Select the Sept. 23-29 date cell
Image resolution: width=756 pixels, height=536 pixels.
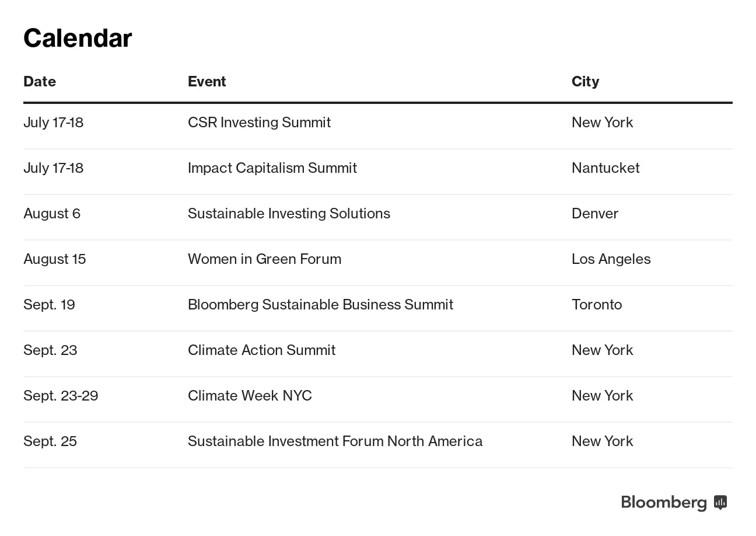point(61,396)
